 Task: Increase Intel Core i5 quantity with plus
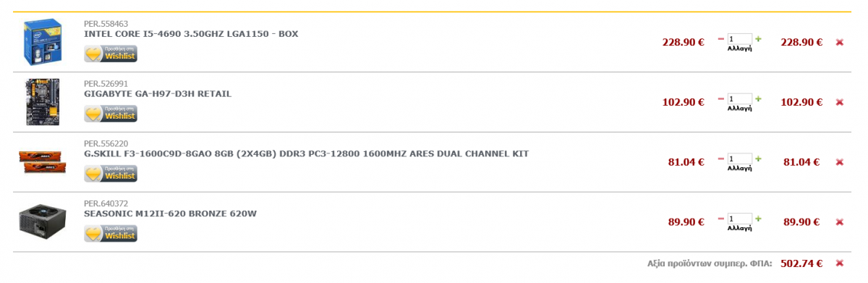tap(759, 38)
